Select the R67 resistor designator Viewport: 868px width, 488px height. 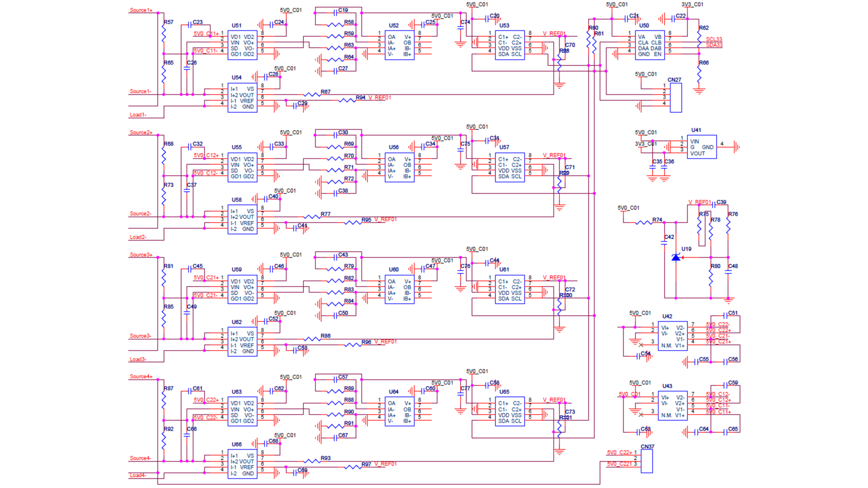click(x=325, y=92)
